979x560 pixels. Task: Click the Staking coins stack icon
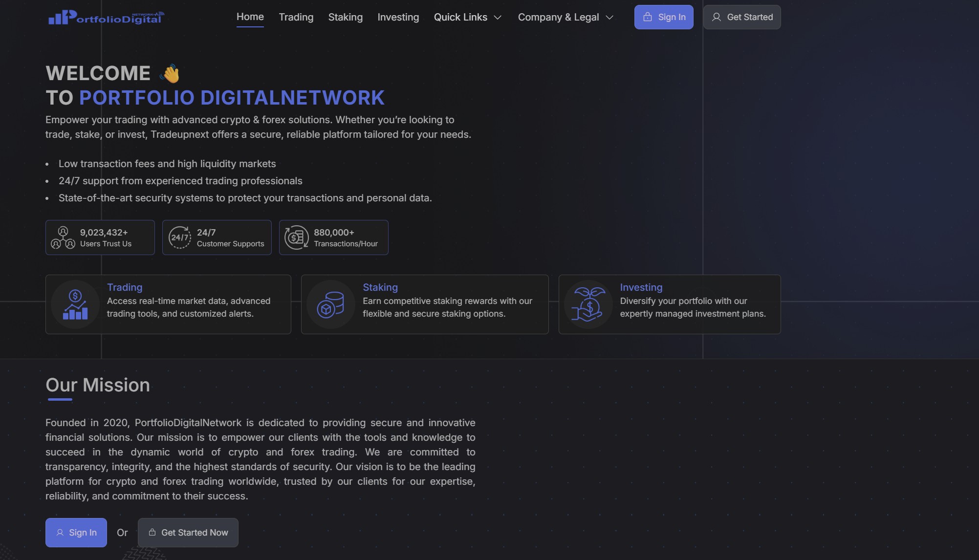tap(330, 304)
